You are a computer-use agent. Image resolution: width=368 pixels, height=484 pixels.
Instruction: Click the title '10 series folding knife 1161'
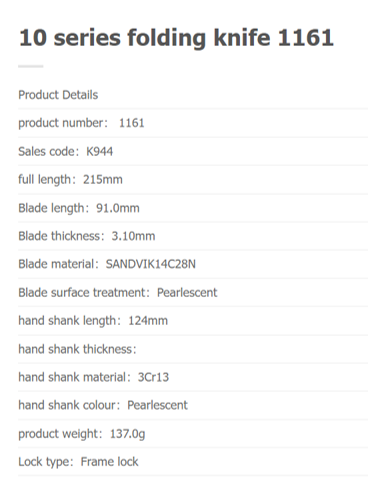pyautogui.click(x=176, y=38)
